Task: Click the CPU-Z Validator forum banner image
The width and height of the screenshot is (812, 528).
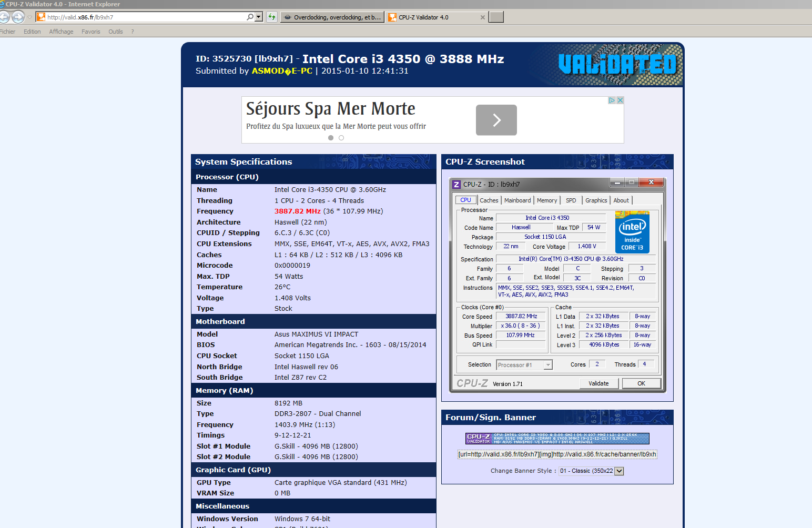Action: 557,439
